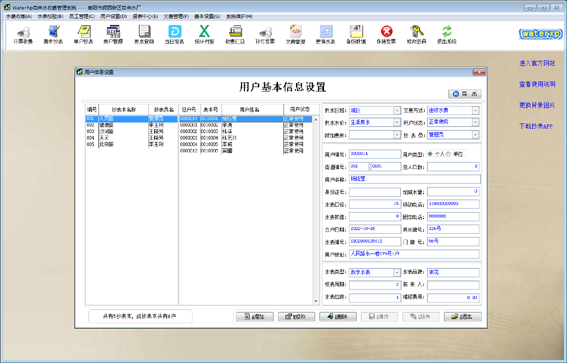The height and width of the screenshot is (363, 567).
Task: Click the 抄表员名 column header
Action: [x=163, y=110]
